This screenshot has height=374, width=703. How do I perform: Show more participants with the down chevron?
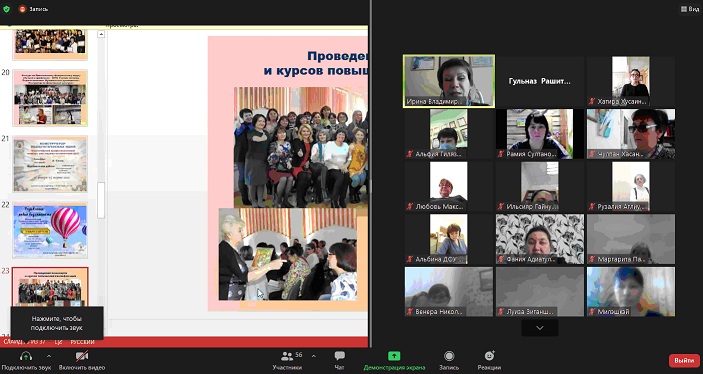coord(540,328)
